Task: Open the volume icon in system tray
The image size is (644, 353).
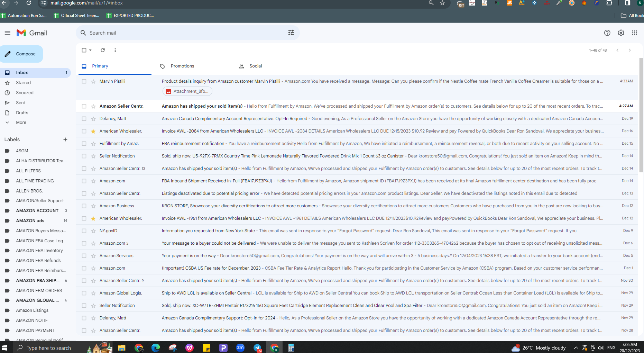Action: point(601,348)
